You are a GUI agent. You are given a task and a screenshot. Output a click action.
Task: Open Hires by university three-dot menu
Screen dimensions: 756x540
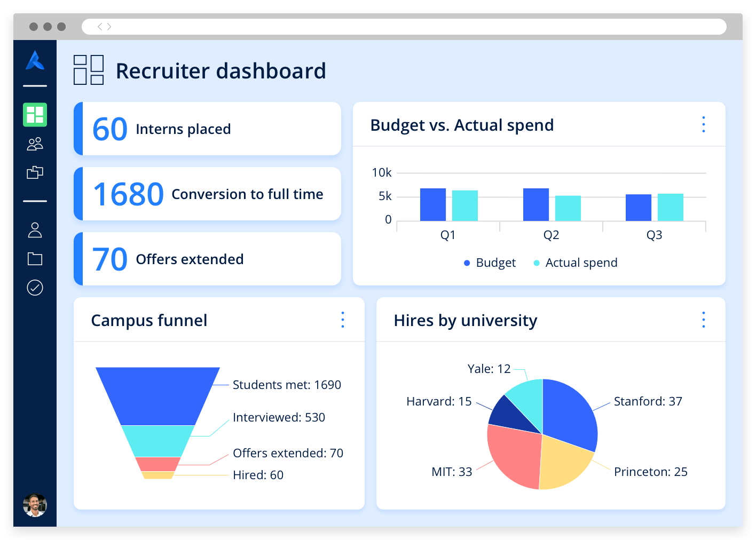pyautogui.click(x=704, y=320)
